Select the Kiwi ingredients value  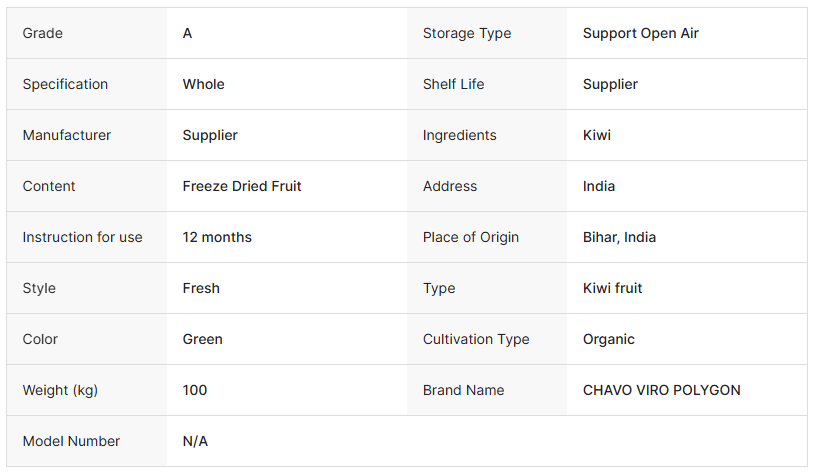[x=596, y=135]
